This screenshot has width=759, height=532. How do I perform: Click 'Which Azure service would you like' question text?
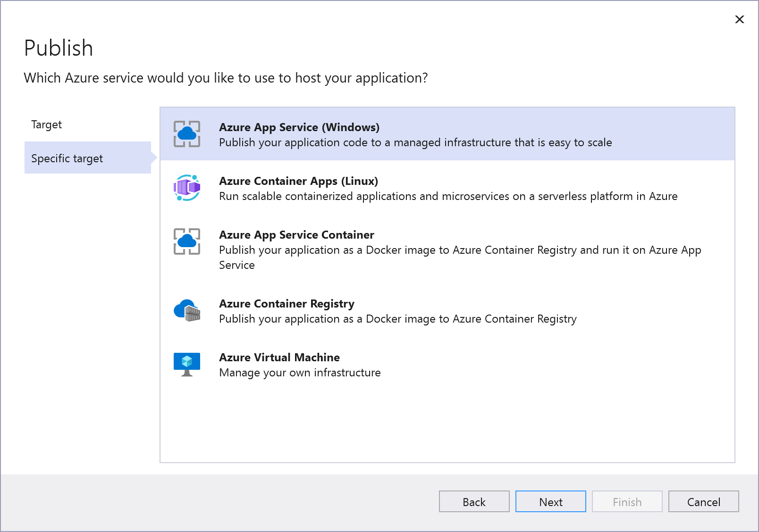click(226, 78)
